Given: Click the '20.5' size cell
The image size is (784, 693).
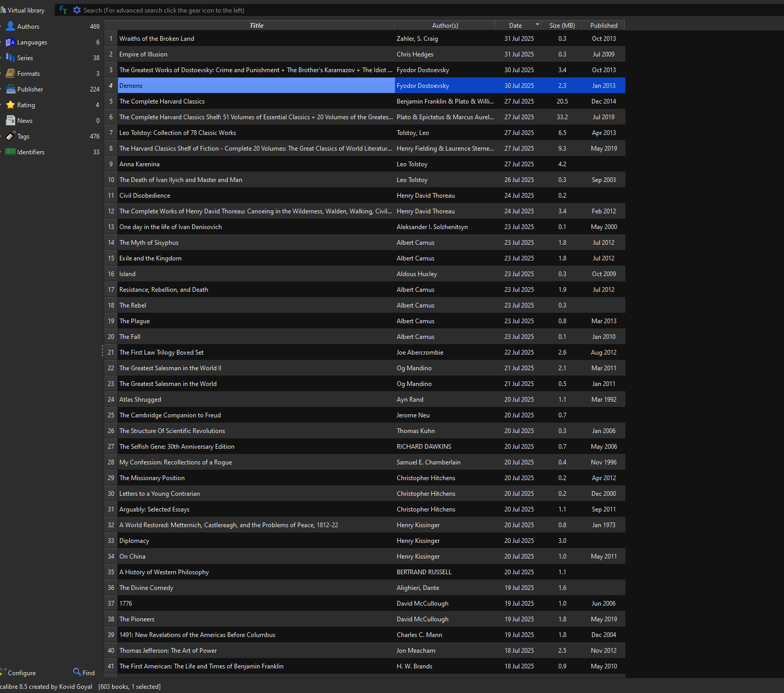Looking at the screenshot, I should pyautogui.click(x=562, y=101).
